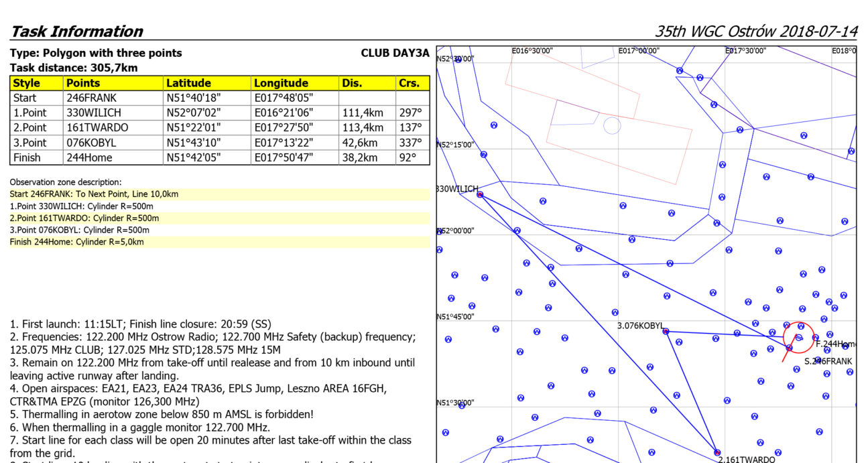Click the highlighted Start 246FRANK observation zone line
This screenshot has width=868, height=463.
94,194
